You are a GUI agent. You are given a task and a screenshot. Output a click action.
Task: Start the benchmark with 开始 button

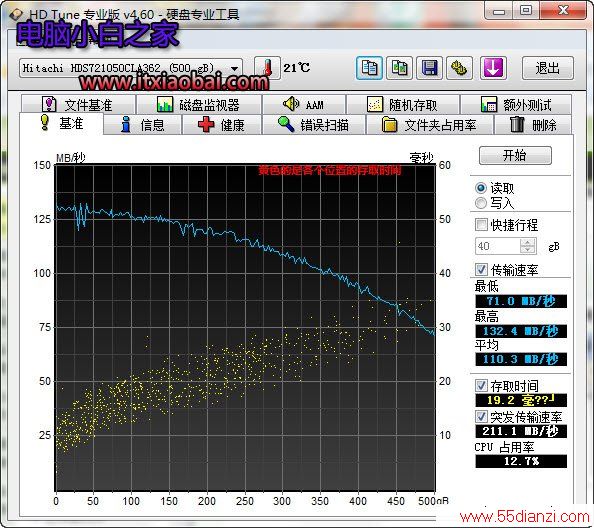pyautogui.click(x=515, y=155)
